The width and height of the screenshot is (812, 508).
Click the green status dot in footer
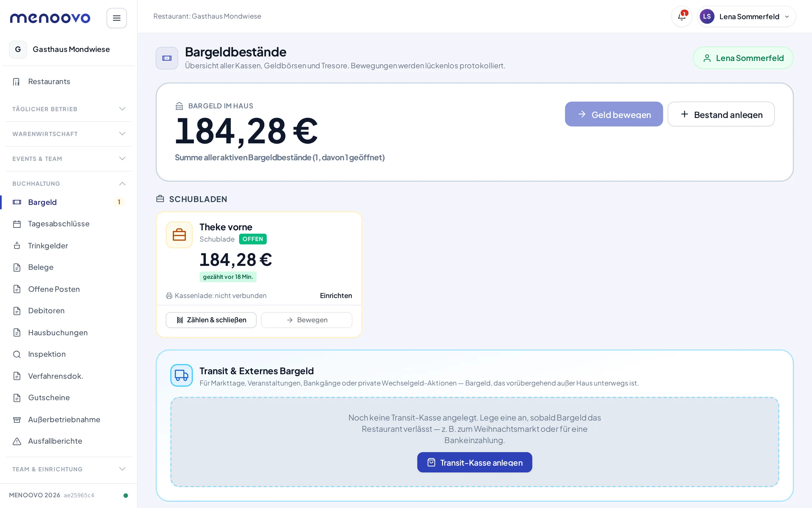(125, 495)
